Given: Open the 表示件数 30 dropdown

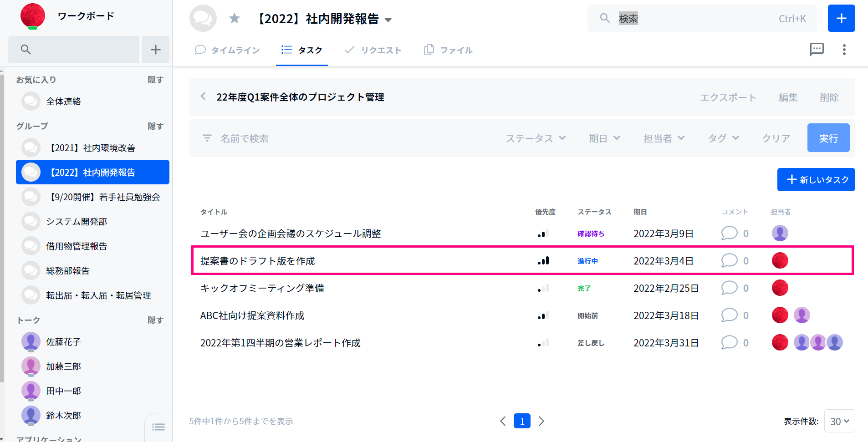Looking at the screenshot, I should (x=839, y=421).
